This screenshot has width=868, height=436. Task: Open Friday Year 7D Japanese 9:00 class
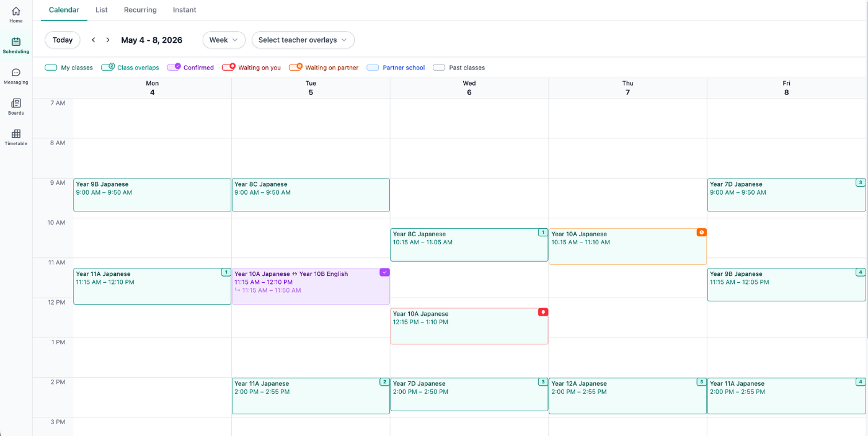tap(786, 195)
